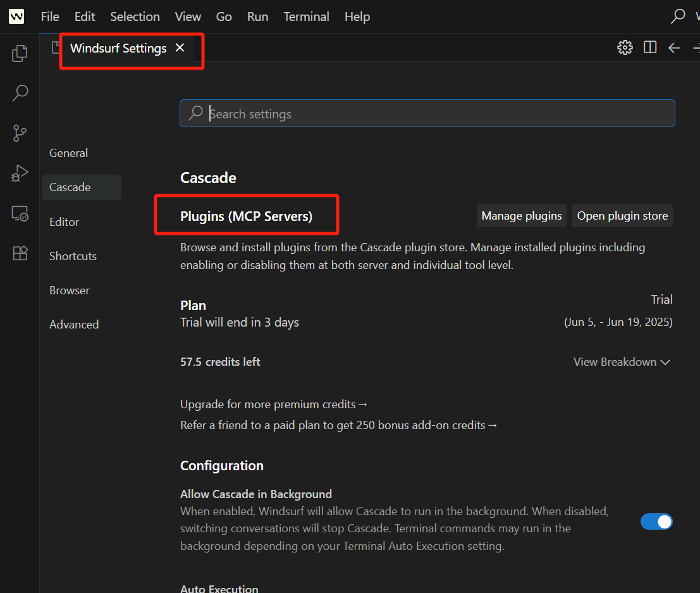Click the Configuration section heading
The height and width of the screenshot is (593, 700).
tap(222, 466)
